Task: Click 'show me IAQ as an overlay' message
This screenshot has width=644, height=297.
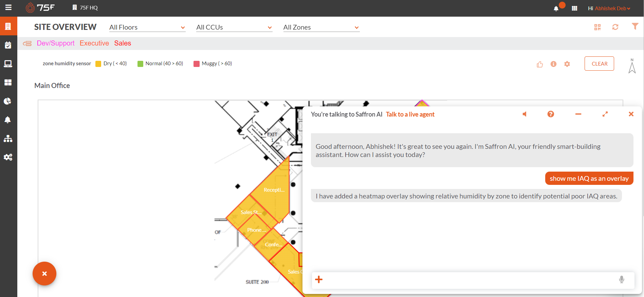Action: [x=589, y=178]
